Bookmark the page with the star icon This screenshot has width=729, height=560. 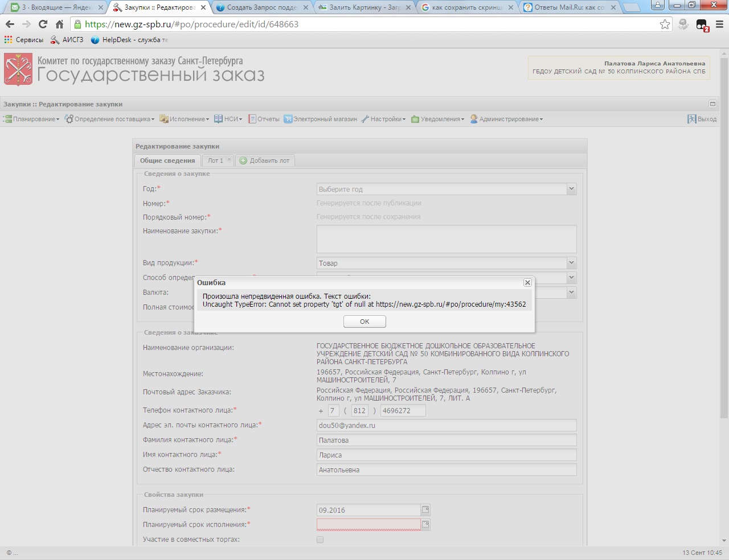[665, 24]
